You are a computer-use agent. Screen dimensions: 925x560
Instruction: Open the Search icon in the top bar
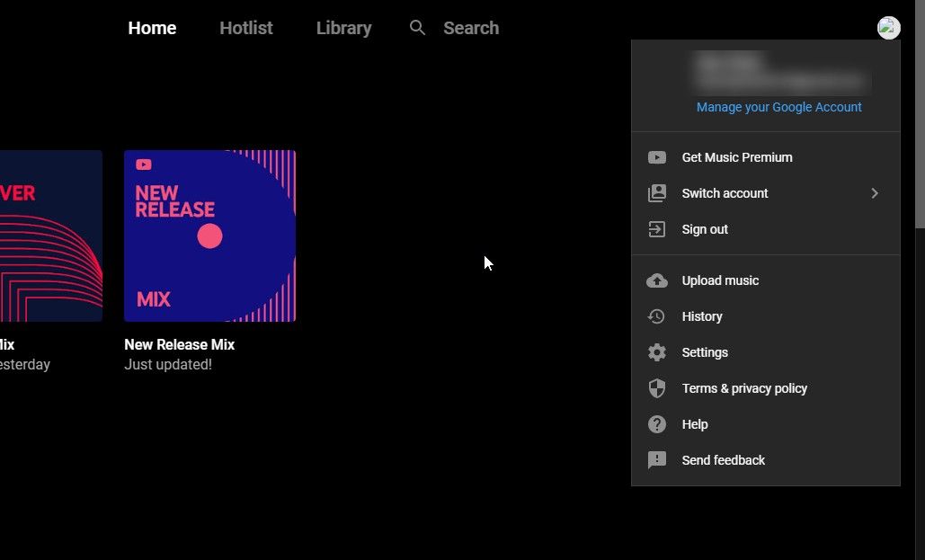tap(417, 28)
